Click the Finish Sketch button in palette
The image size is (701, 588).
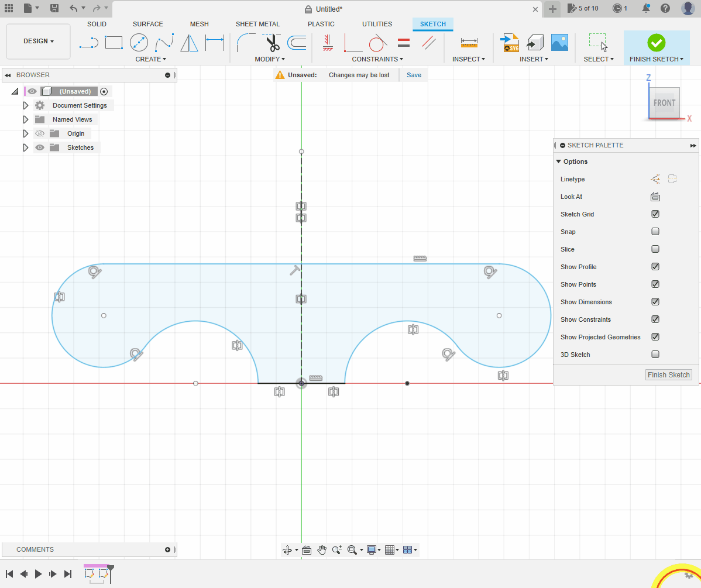point(668,375)
